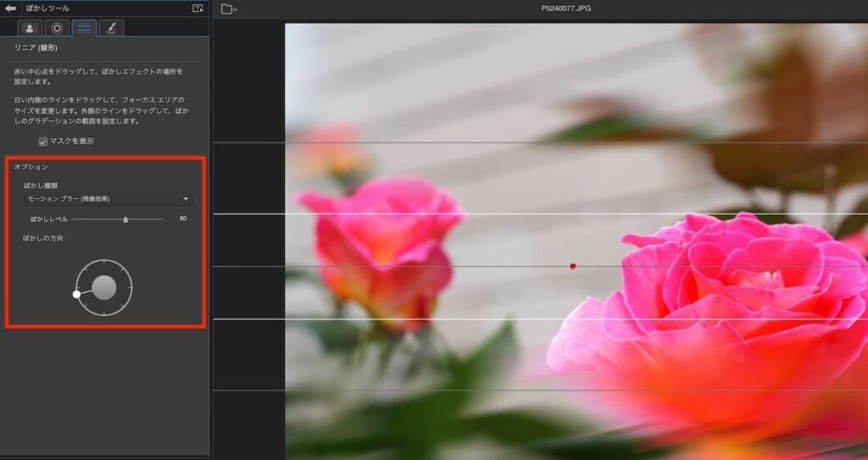Click the gray center of the direction dial
The image size is (868, 460).
coord(104,288)
